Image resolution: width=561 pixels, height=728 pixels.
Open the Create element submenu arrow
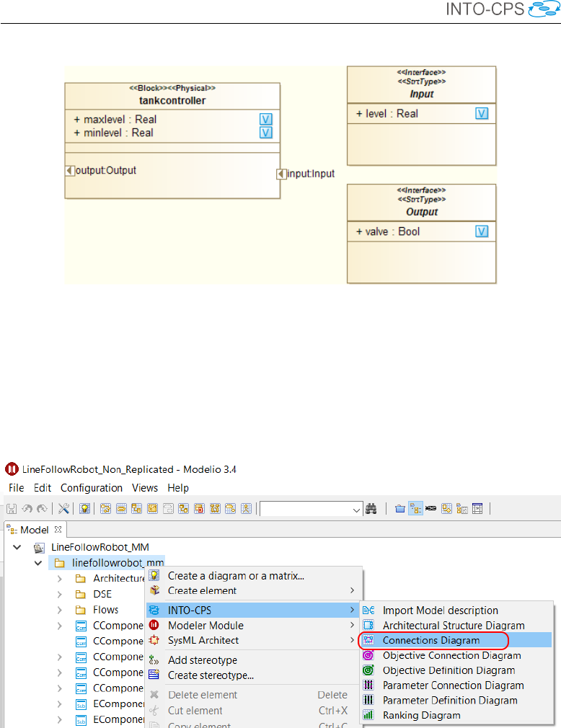coord(352,590)
